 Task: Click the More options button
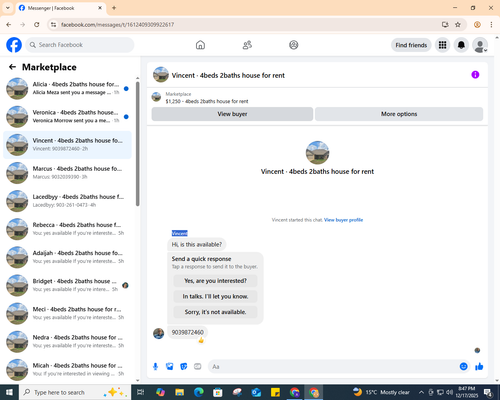399,114
